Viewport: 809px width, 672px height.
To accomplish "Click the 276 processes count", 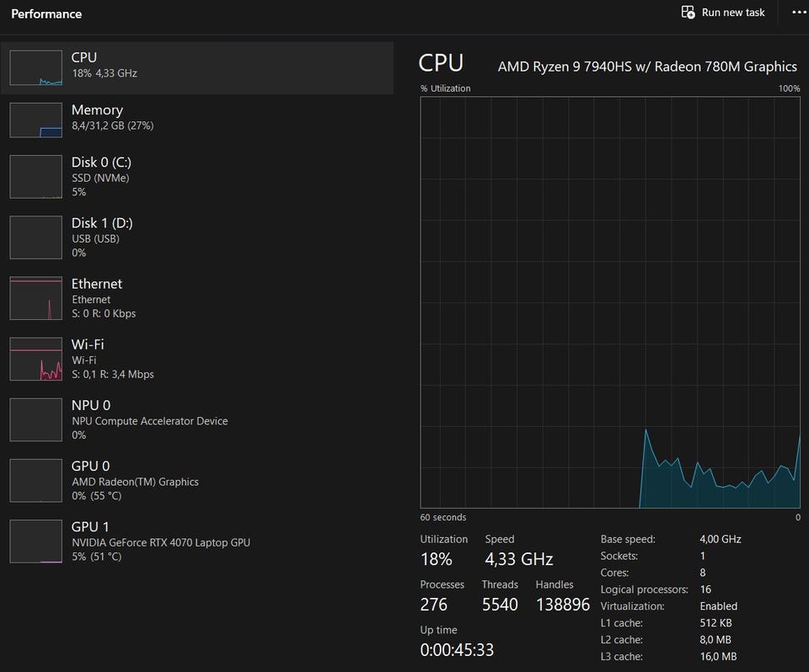I will pos(434,605).
